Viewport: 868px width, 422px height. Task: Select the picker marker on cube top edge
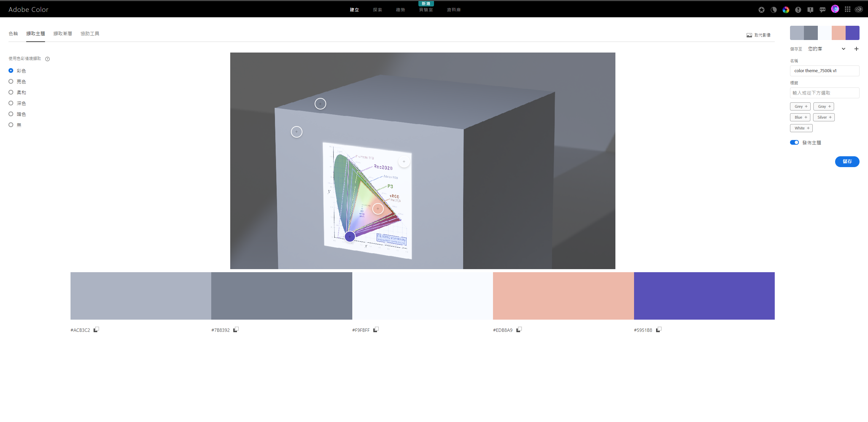click(320, 104)
